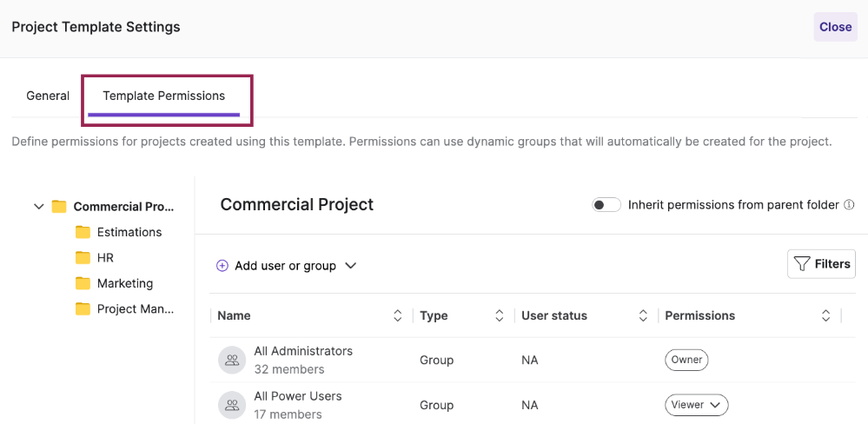Click the NA status of All Power Users
This screenshot has width=868, height=424.
pos(530,406)
